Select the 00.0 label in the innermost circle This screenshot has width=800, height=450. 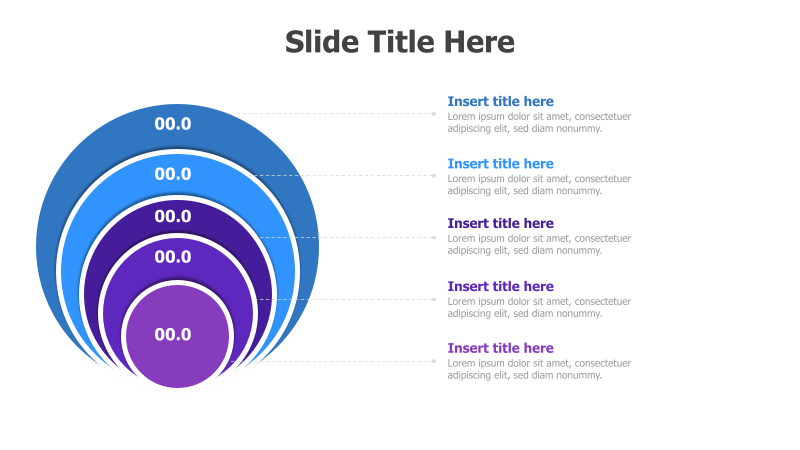pos(173,335)
